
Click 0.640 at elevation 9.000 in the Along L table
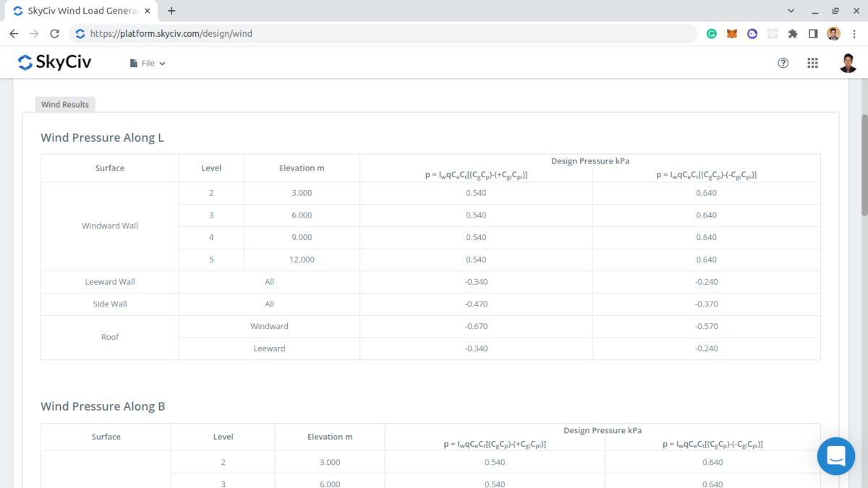(x=706, y=237)
